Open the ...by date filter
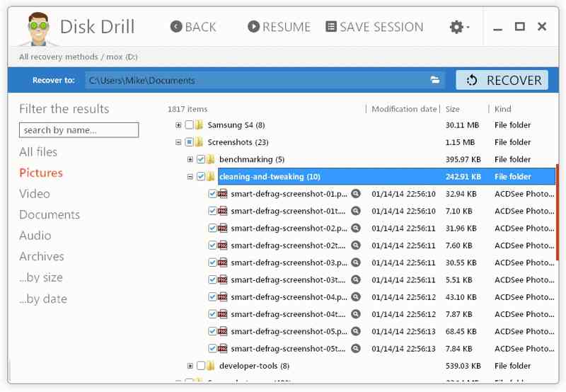 pos(43,299)
